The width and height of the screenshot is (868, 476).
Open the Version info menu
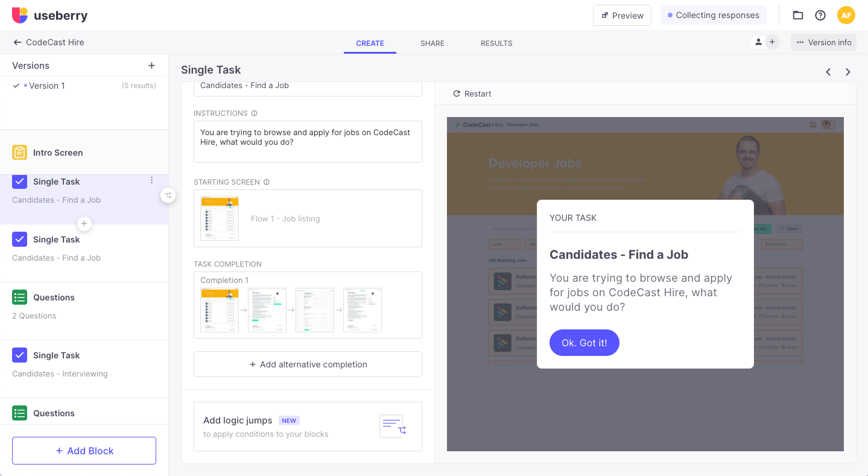click(823, 42)
